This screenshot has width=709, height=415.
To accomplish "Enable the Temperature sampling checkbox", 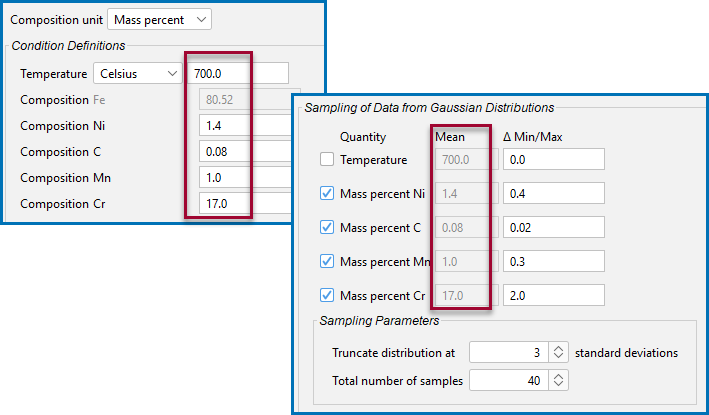I will coord(327,159).
